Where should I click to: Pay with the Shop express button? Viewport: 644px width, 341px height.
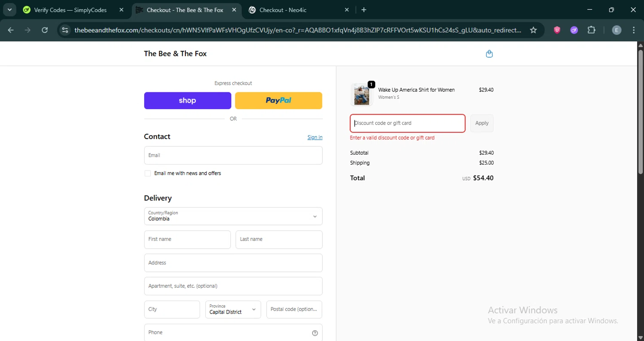(188, 100)
